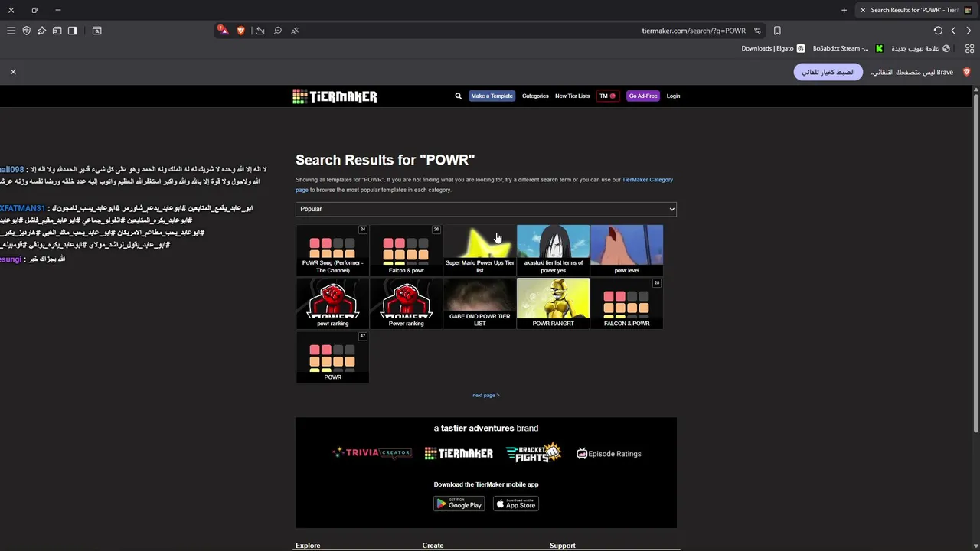Open Bo3abdzx Stream bookmark
The height and width of the screenshot is (551, 980).
(x=848, y=48)
